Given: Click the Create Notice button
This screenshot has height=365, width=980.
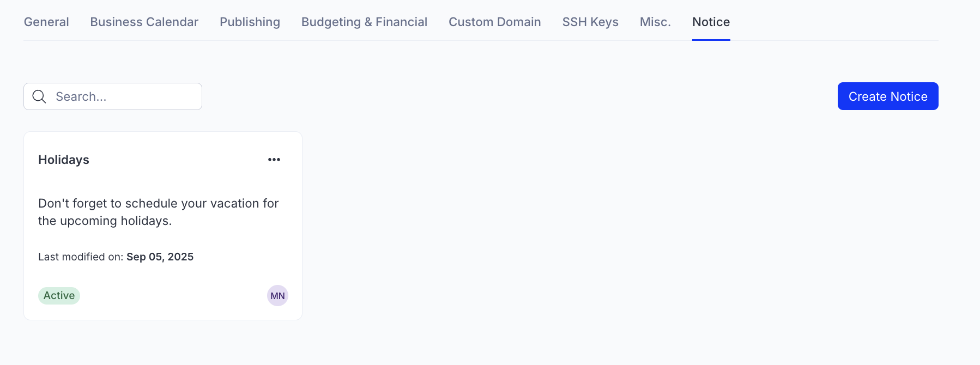Looking at the screenshot, I should tap(887, 96).
